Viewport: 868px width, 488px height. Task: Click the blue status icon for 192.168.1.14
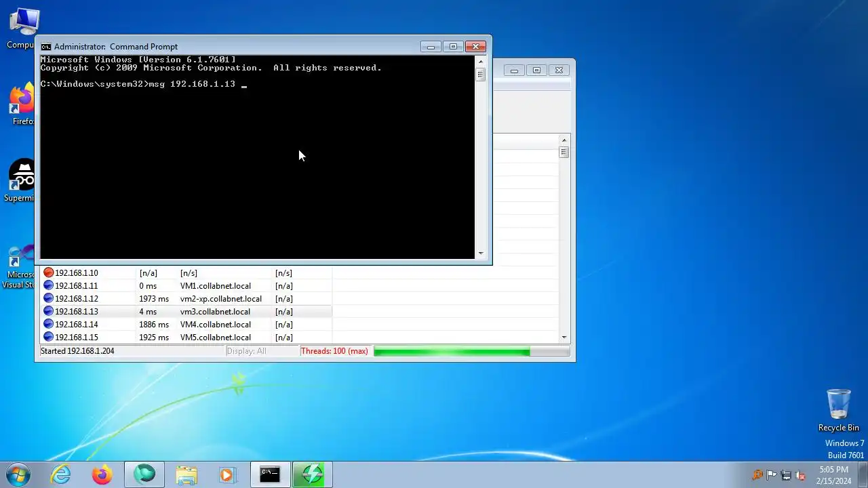pos(48,324)
